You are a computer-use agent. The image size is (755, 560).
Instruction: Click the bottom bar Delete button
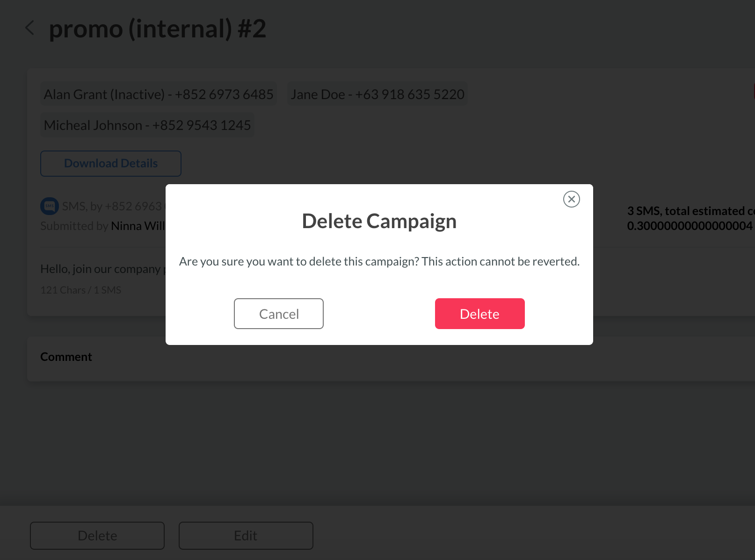pyautogui.click(x=97, y=536)
